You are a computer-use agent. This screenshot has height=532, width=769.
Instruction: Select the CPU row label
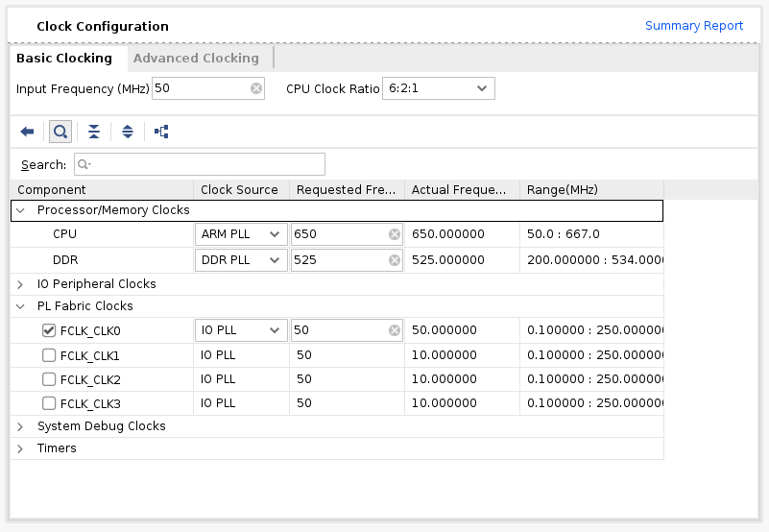64,234
